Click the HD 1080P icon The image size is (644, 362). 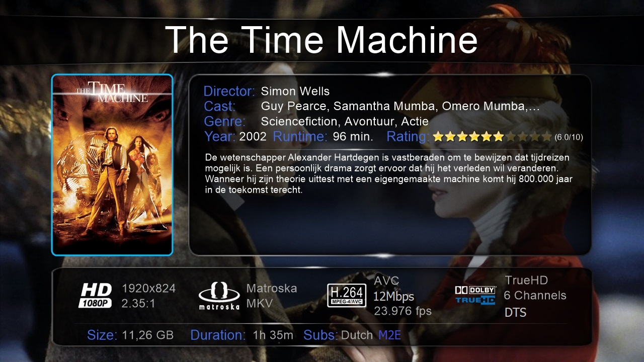96,296
